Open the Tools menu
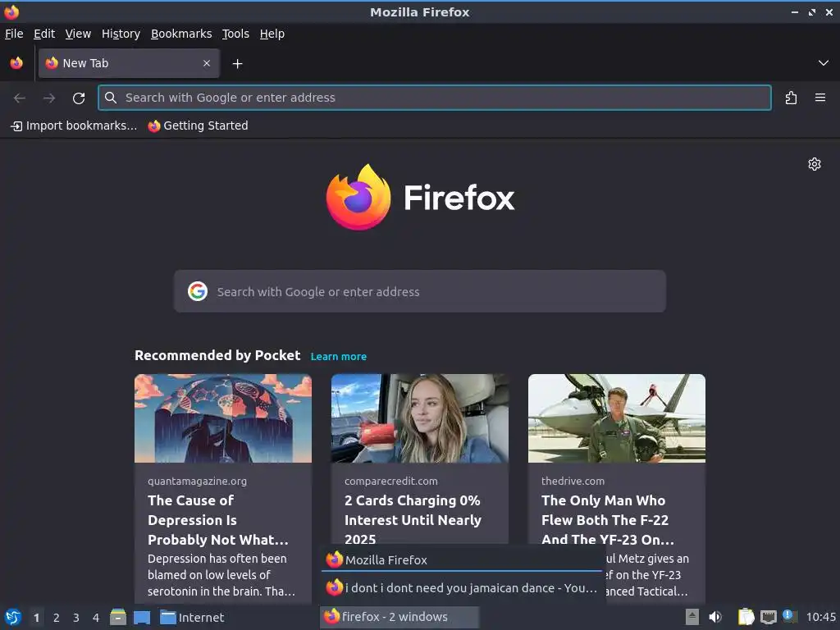 tap(235, 34)
